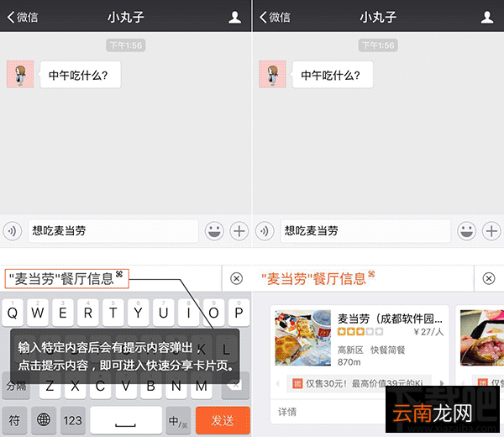The image size is (504, 437).
Task: Go back to 微信 in left chat
Action: click(x=23, y=17)
